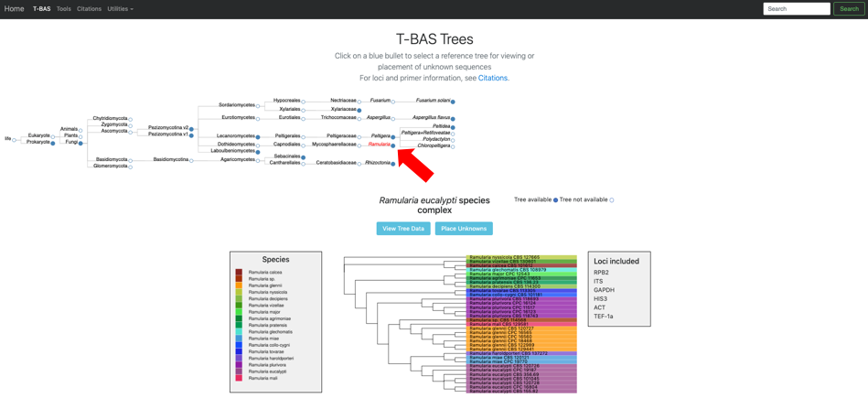Viewport: 868px width, 398px height.
Task: Open the Tools nav item
Action: tap(64, 9)
